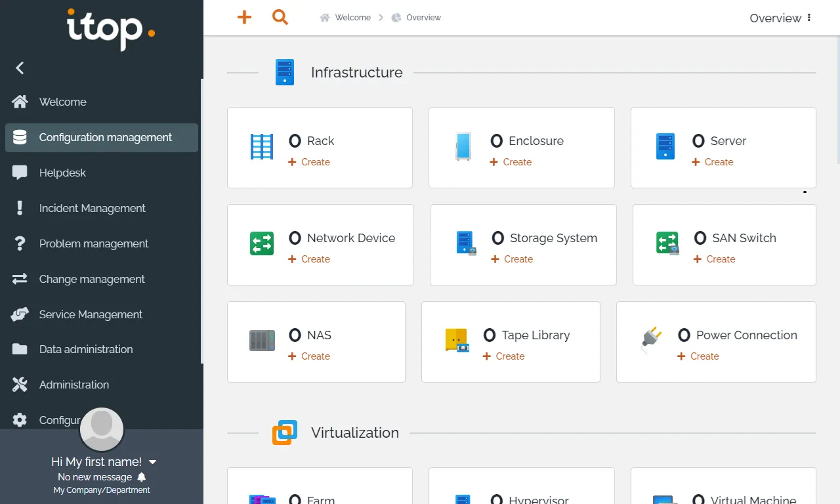The height and width of the screenshot is (504, 840).
Task: Click the Power Connection plug icon
Action: [651, 341]
